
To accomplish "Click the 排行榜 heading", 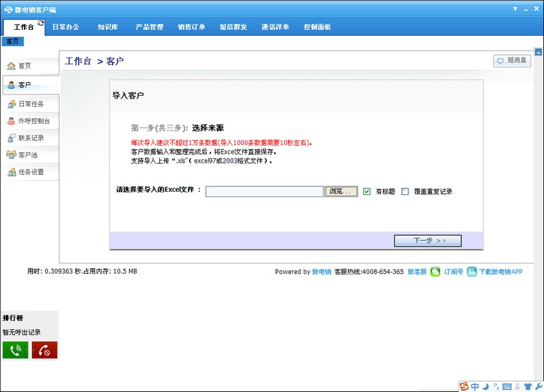I will 13,317.
